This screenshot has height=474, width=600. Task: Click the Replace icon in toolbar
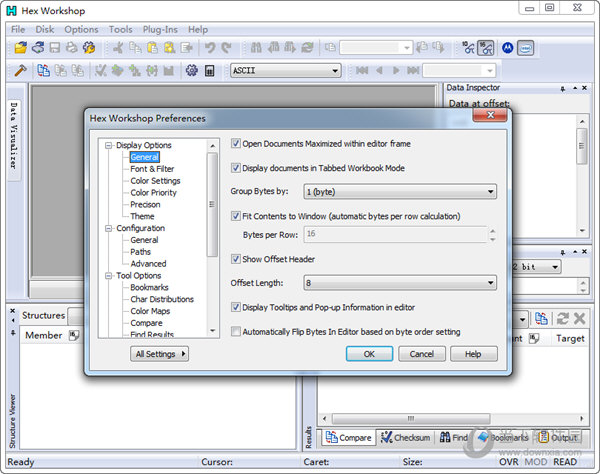tap(307, 48)
